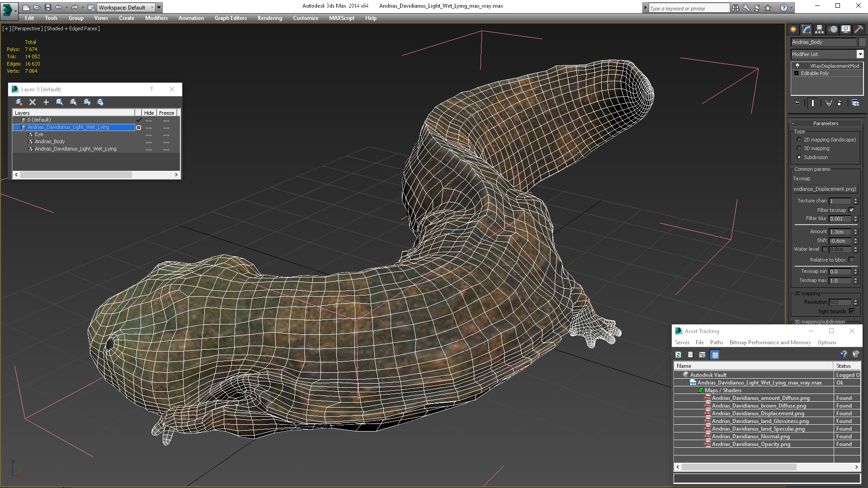The width and height of the screenshot is (868, 488).
Task: Click Delete layer X icon in Layer dialog
Action: click(33, 102)
